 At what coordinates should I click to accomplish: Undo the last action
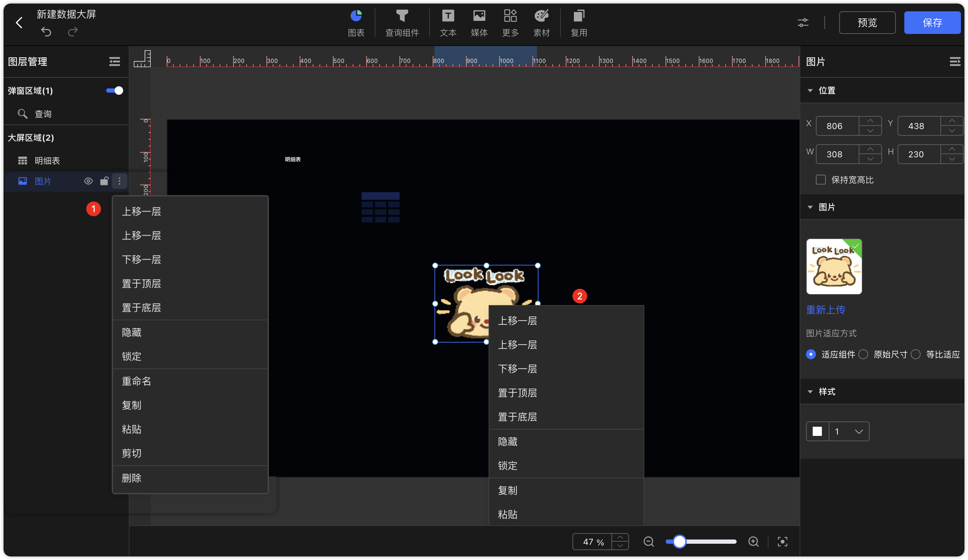(x=46, y=31)
